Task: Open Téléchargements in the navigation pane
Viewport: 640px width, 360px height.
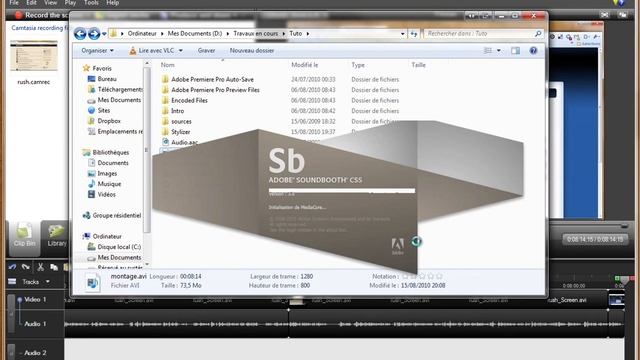Action: 120,89
